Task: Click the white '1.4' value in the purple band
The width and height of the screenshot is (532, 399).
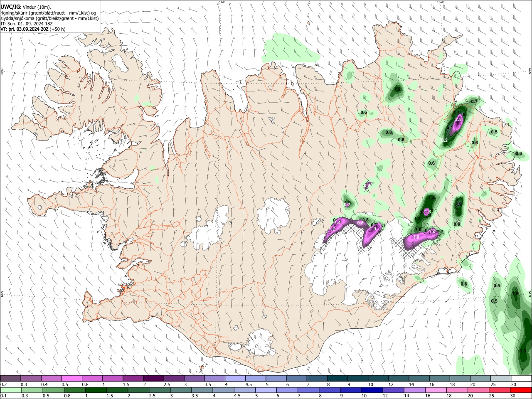Action: (x=337, y=223)
